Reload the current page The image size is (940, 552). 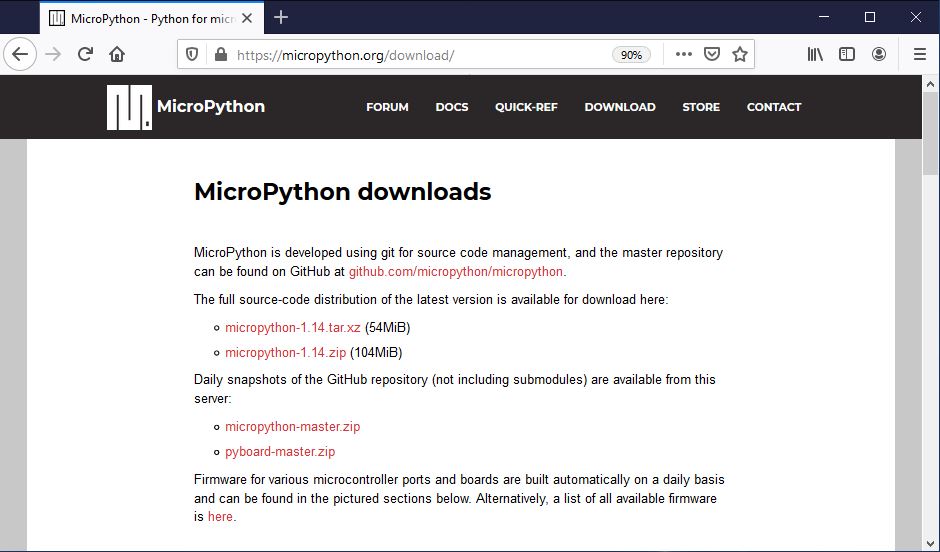pyautogui.click(x=85, y=55)
